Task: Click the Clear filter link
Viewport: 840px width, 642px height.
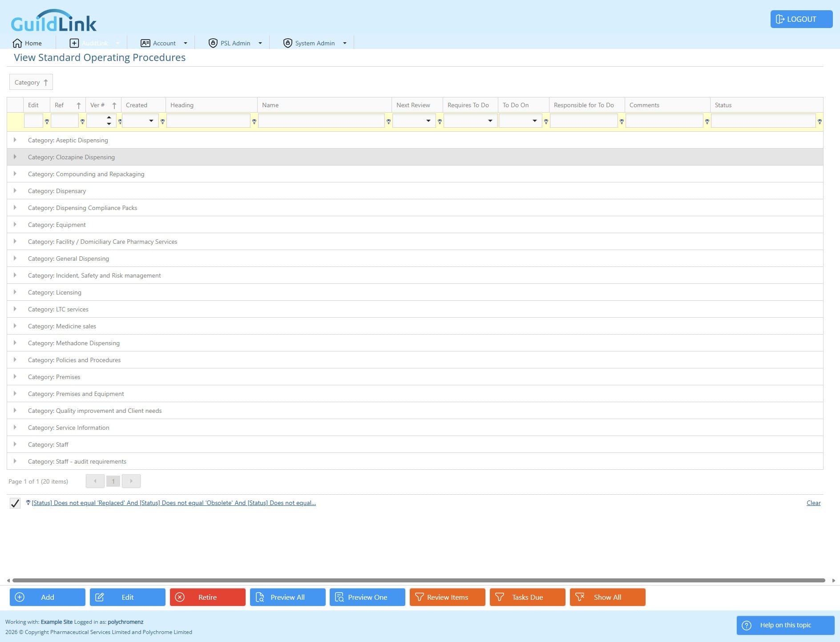Action: (813, 503)
